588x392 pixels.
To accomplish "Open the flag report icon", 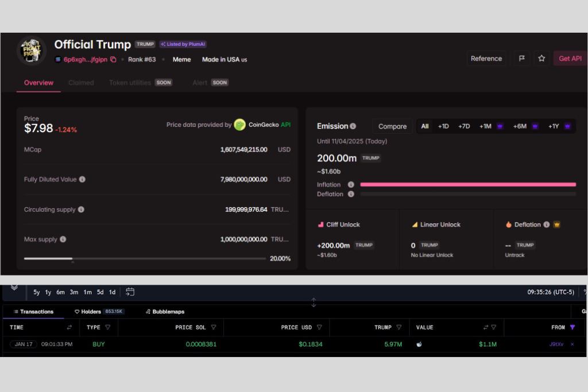I will (521, 58).
